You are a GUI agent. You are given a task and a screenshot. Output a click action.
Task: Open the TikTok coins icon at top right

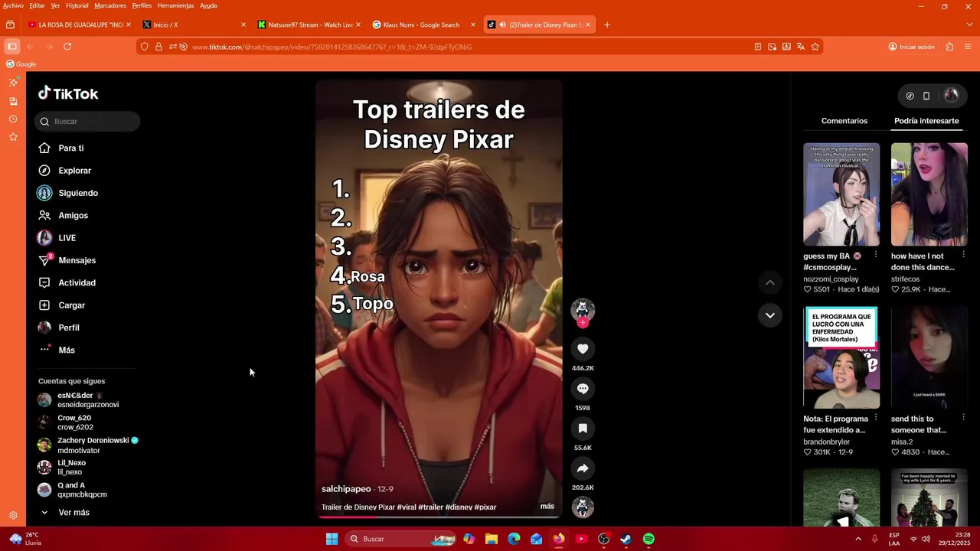tap(910, 96)
